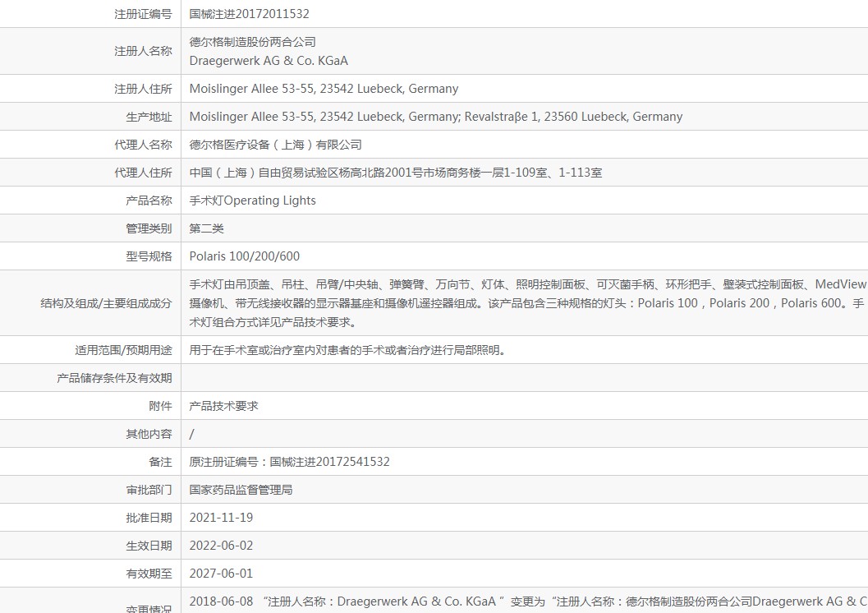
Task: Click the structure and composition description text
Action: pyautogui.click(x=527, y=303)
